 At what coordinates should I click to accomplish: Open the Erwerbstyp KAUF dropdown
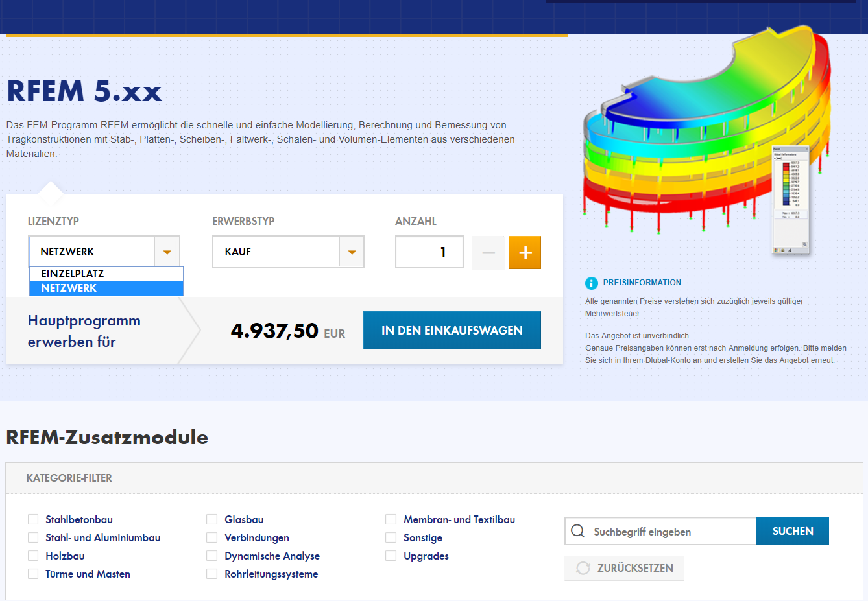[x=288, y=252]
